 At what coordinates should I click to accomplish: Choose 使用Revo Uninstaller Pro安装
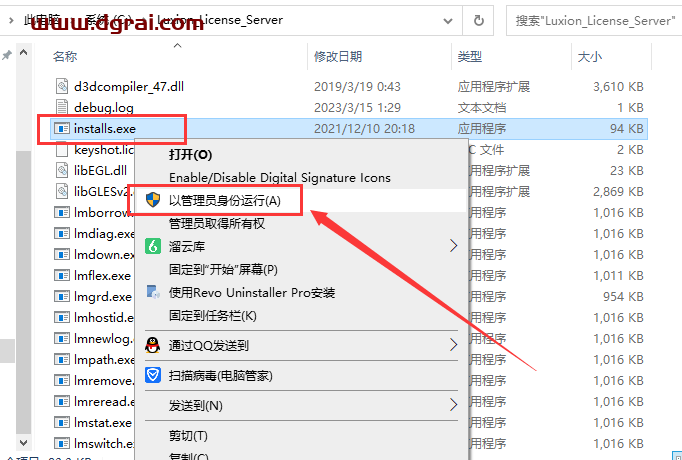point(252,293)
